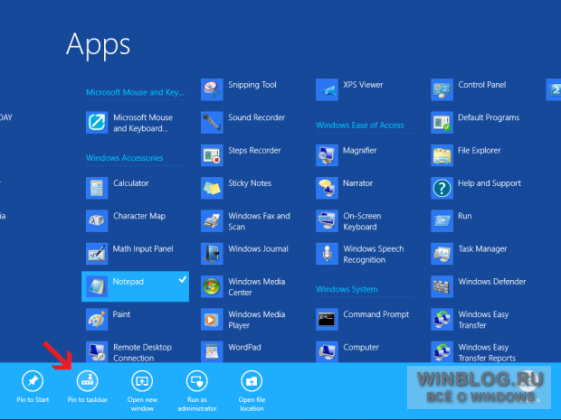The height and width of the screenshot is (420, 561).
Task: Open Windows Fax and Scan
Action: [247, 221]
